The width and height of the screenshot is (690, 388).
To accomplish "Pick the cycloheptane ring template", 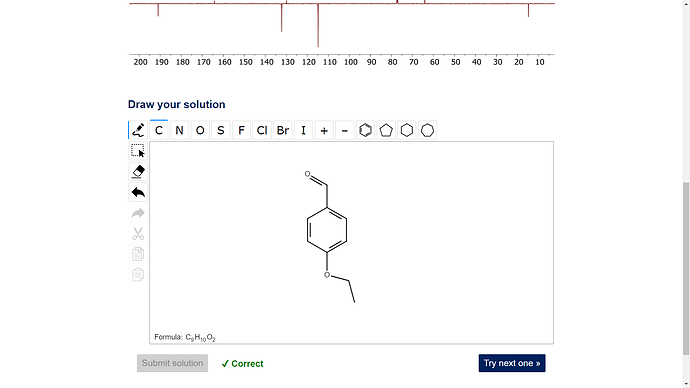I will pos(427,130).
